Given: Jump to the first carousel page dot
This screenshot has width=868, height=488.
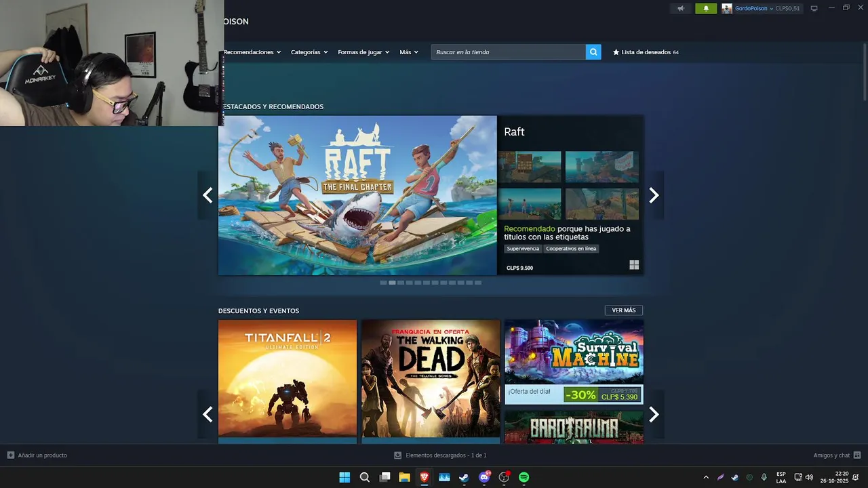Looking at the screenshot, I should tap(383, 283).
